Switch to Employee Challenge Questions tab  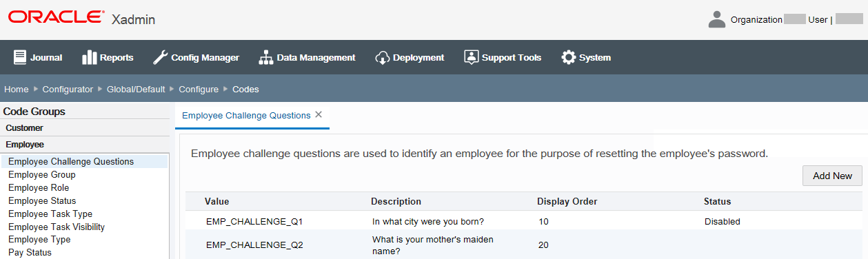[x=246, y=115]
